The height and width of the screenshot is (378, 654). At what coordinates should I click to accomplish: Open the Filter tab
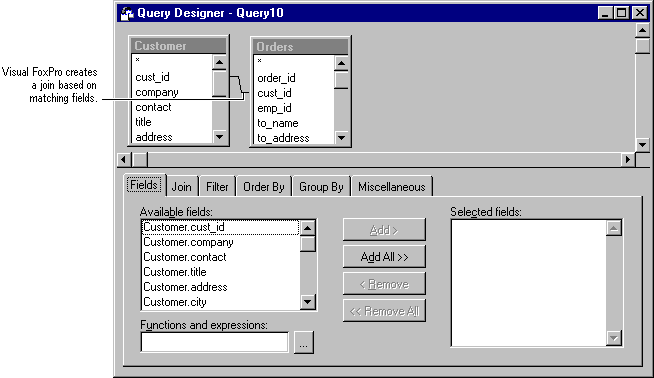(217, 186)
